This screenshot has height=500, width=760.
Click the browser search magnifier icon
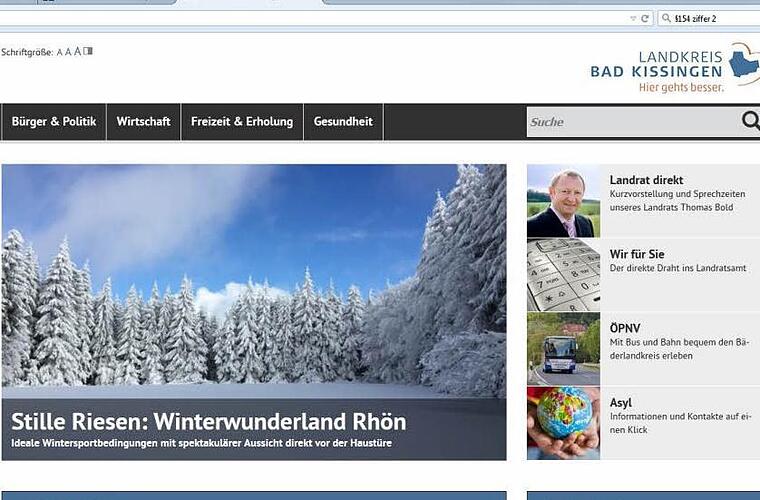pos(666,18)
